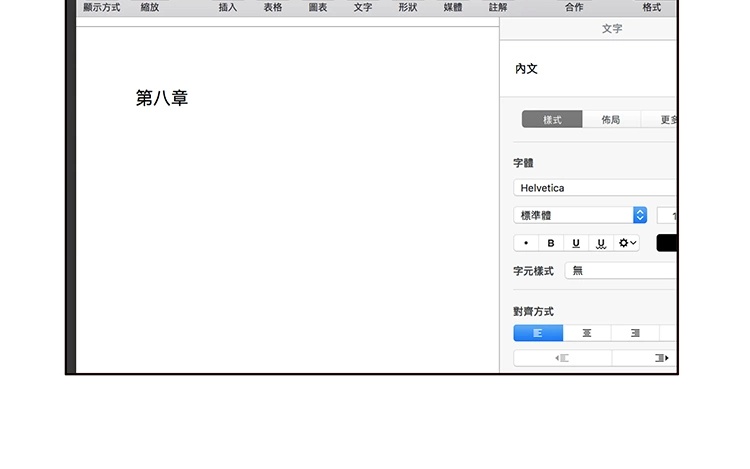Decrease the paragraph indent

[562, 358]
